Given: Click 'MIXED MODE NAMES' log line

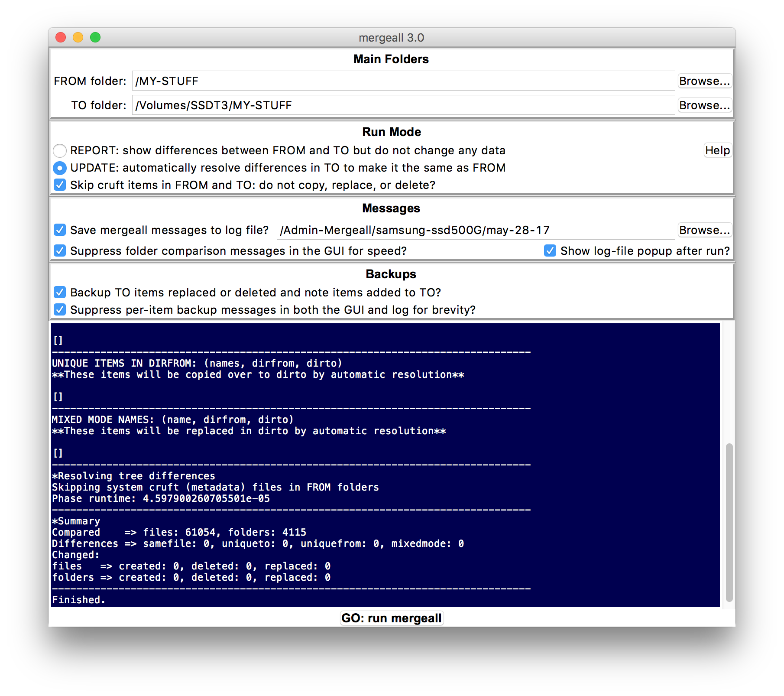Looking at the screenshot, I should [173, 420].
